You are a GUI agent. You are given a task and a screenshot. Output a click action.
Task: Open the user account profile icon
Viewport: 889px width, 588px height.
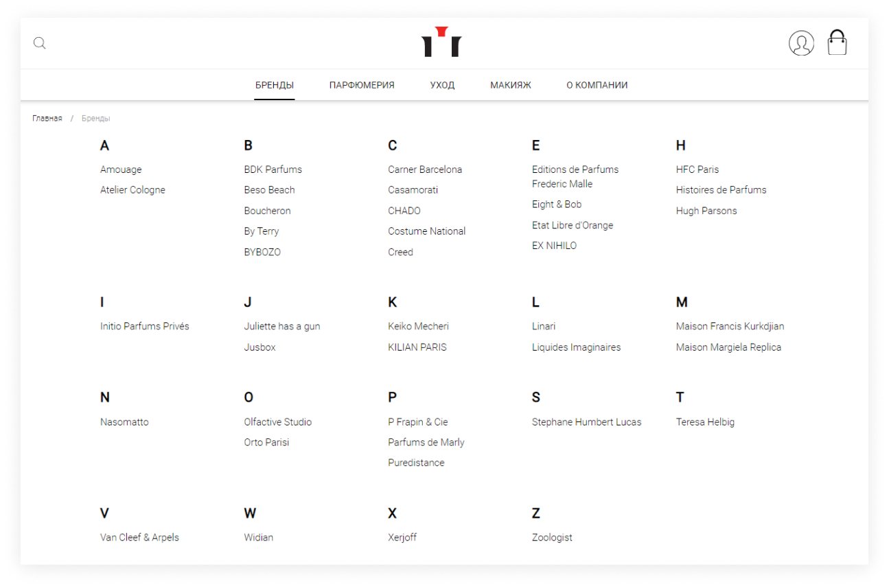(x=801, y=43)
